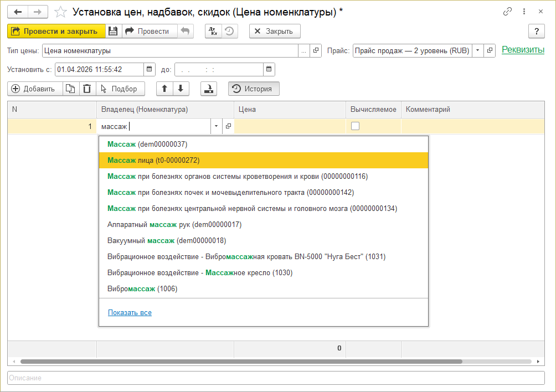Open the Дт/Кт postings icon
Image resolution: width=556 pixels, height=392 pixels.
tap(213, 32)
